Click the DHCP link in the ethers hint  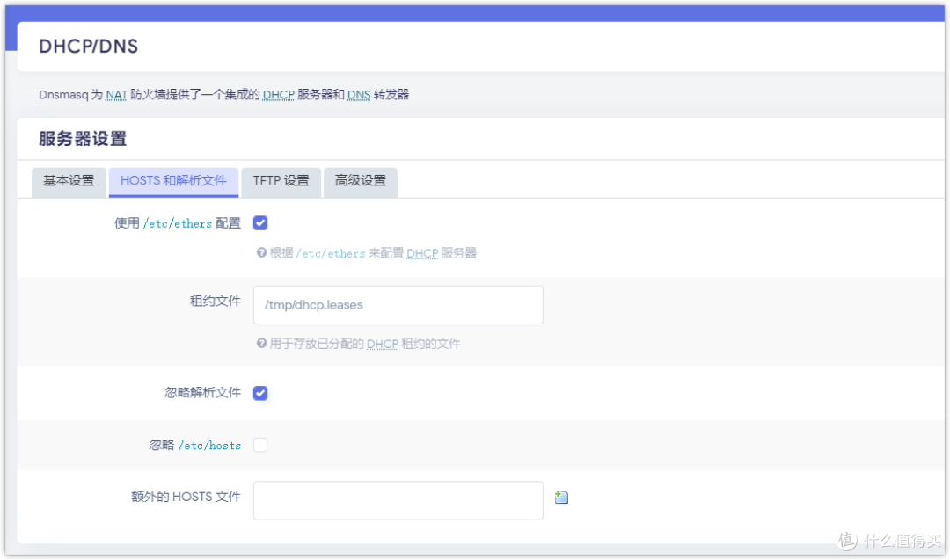pyautogui.click(x=422, y=252)
